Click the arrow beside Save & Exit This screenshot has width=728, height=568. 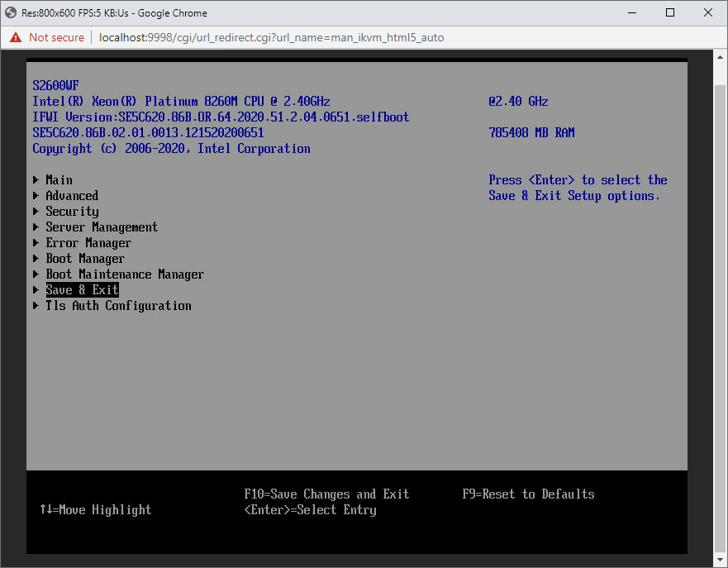(x=36, y=290)
